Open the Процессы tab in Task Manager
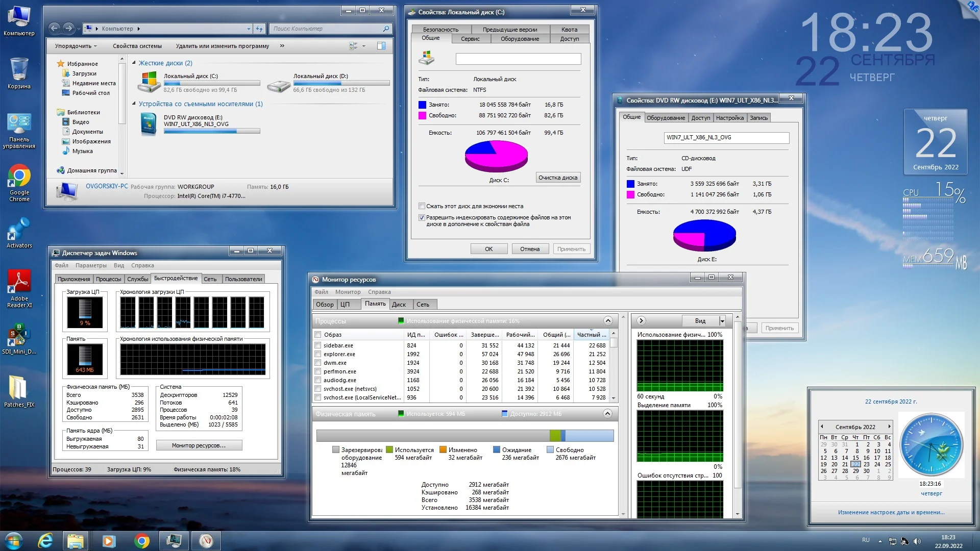 coord(108,279)
